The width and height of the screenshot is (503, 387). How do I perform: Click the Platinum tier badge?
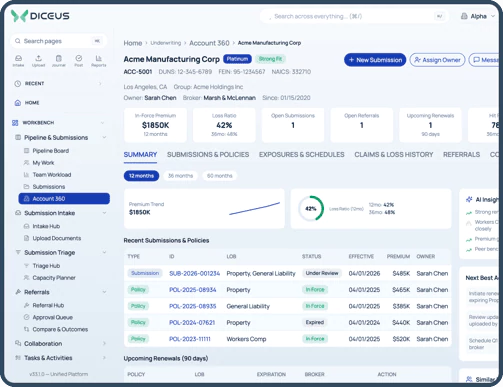[x=237, y=59]
